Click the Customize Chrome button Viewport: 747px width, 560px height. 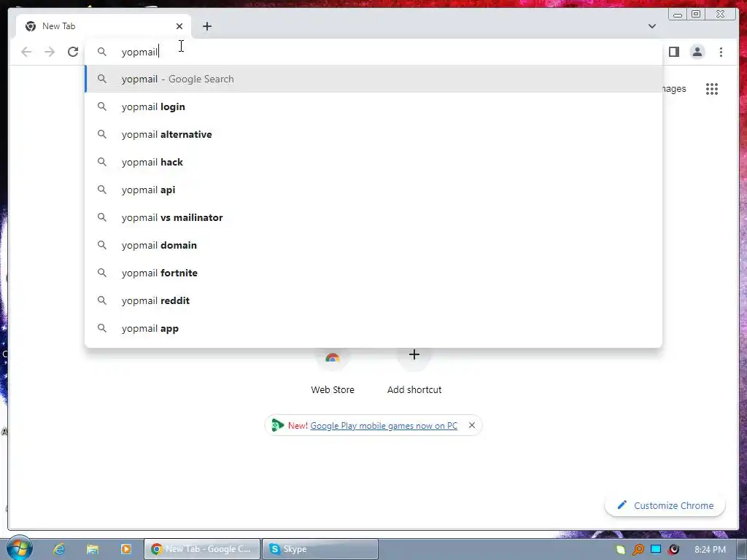pyautogui.click(x=665, y=505)
